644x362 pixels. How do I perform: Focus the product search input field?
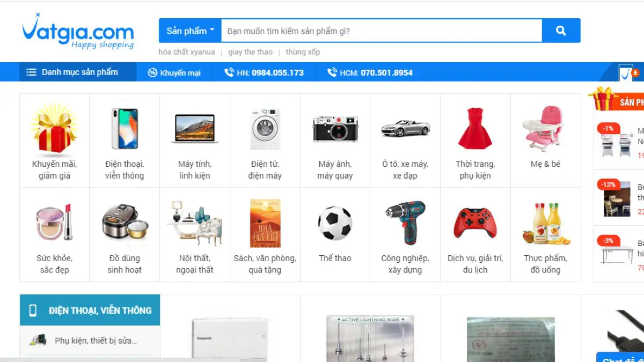[x=381, y=31]
